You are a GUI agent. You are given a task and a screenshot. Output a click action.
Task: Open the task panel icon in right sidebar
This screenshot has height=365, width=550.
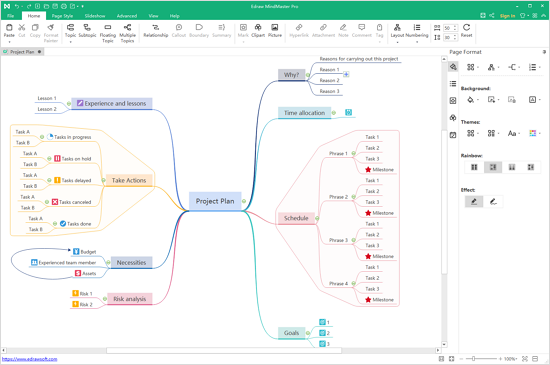pyautogui.click(x=453, y=135)
